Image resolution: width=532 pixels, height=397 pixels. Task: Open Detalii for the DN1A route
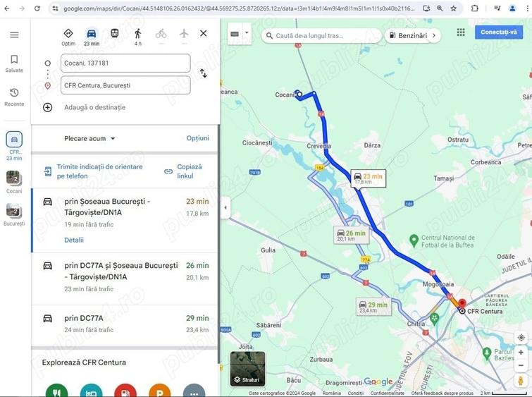pos(74,240)
